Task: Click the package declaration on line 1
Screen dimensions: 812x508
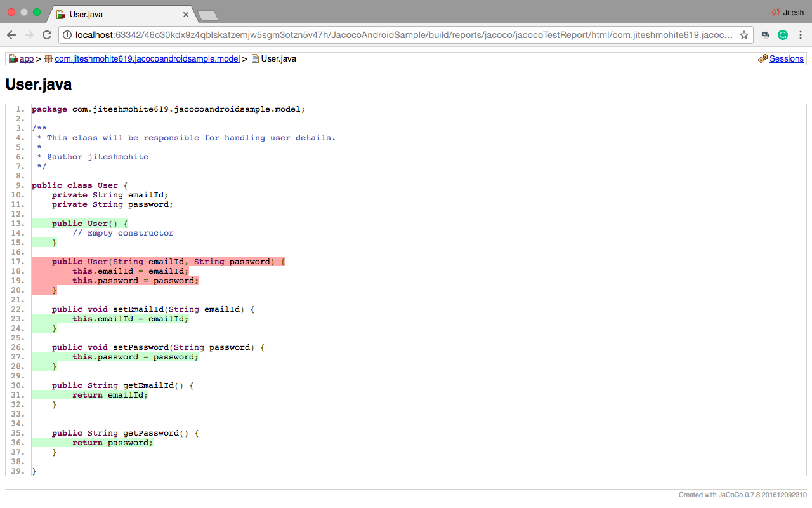Action: [x=168, y=109]
